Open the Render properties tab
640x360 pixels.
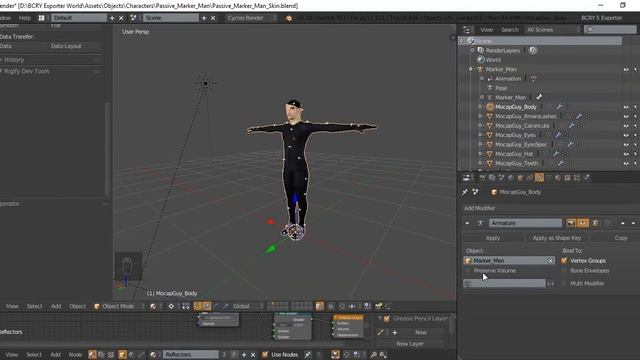[x=482, y=178]
